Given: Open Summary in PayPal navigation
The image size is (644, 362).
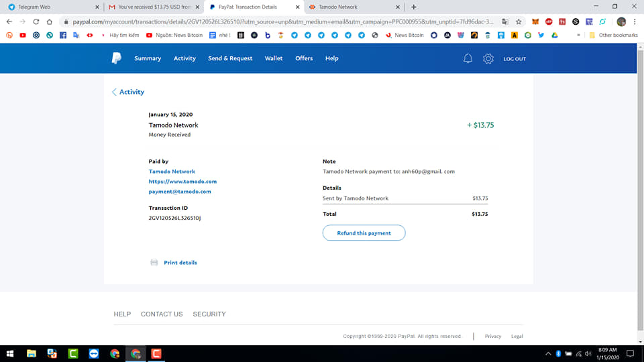Looking at the screenshot, I should pos(148,58).
